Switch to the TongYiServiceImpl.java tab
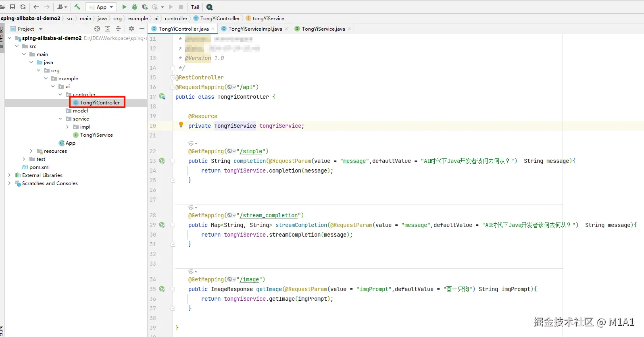The width and height of the screenshot is (644, 337). [255, 29]
